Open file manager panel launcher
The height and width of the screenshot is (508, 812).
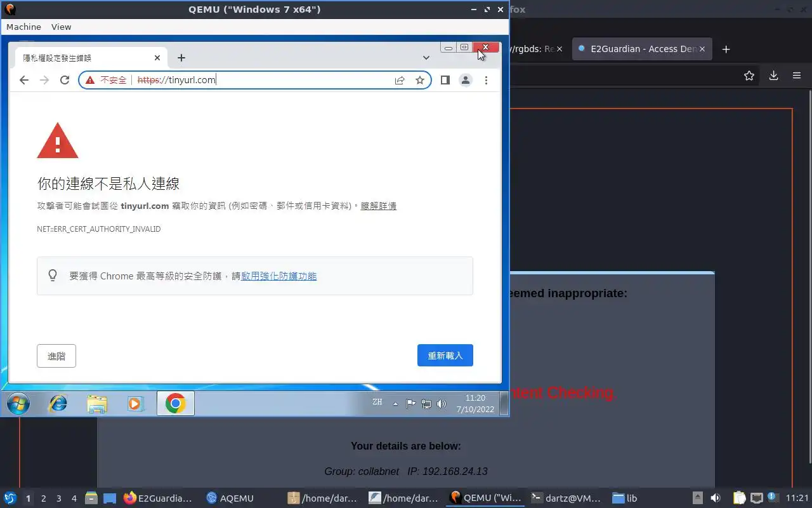click(91, 498)
